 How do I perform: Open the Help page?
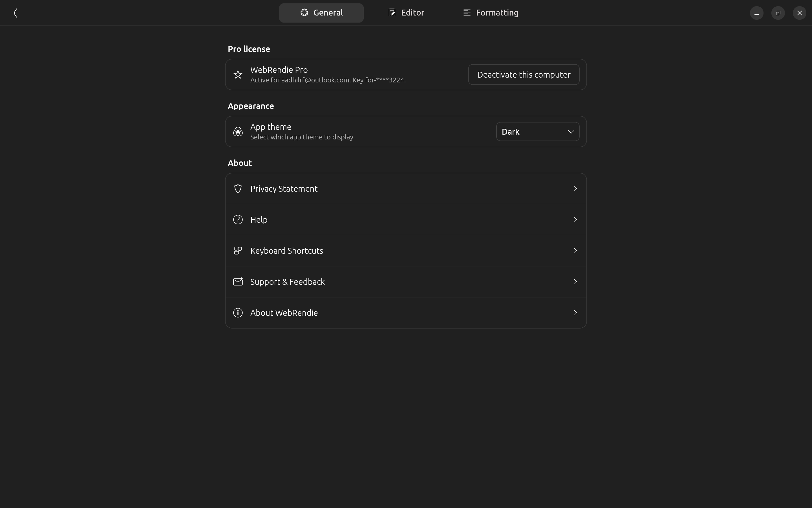point(406,220)
